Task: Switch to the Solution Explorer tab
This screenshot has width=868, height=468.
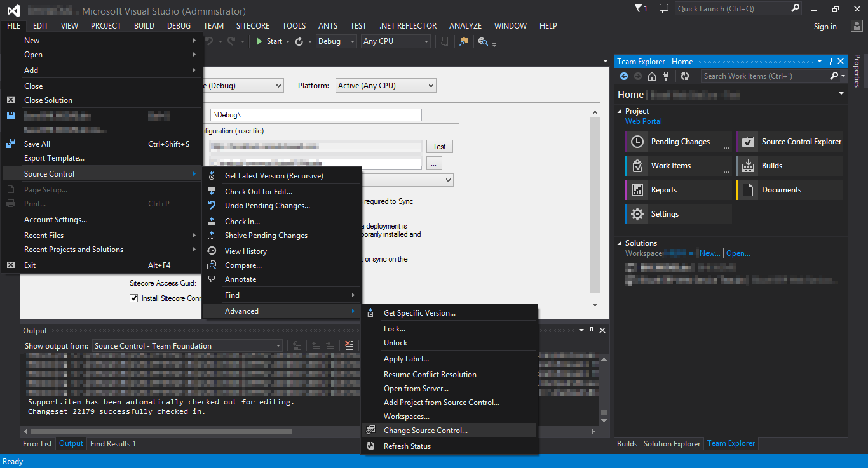Action: (672, 444)
